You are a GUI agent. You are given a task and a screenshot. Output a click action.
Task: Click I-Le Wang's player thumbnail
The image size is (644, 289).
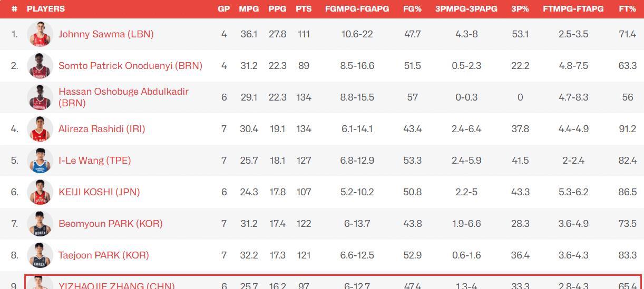click(40, 161)
